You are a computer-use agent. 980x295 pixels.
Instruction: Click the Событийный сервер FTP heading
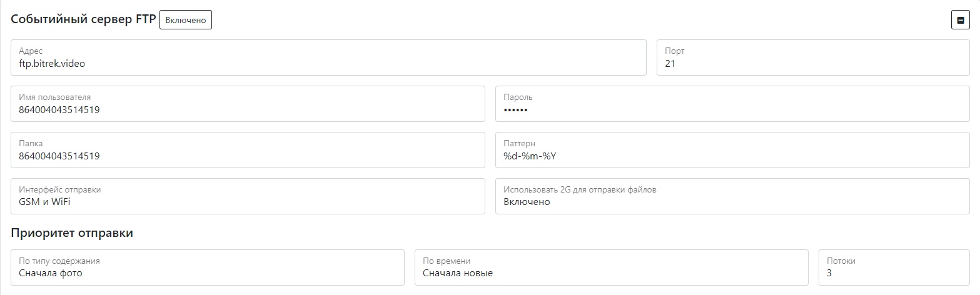tap(83, 19)
